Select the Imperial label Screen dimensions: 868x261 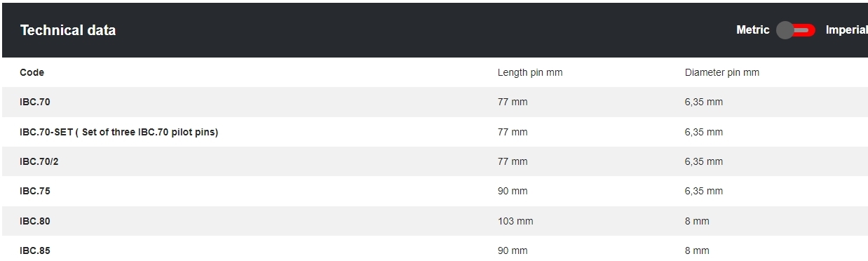(x=846, y=30)
